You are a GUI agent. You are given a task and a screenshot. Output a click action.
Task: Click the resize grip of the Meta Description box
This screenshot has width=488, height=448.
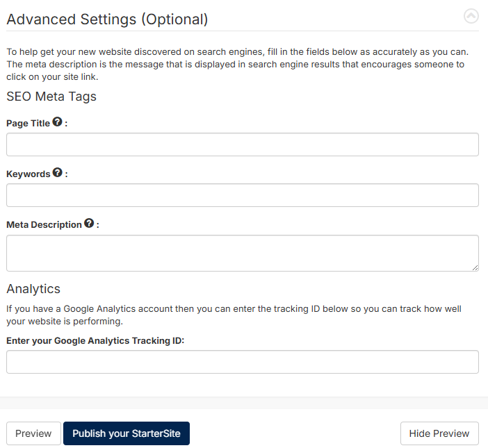point(475,267)
